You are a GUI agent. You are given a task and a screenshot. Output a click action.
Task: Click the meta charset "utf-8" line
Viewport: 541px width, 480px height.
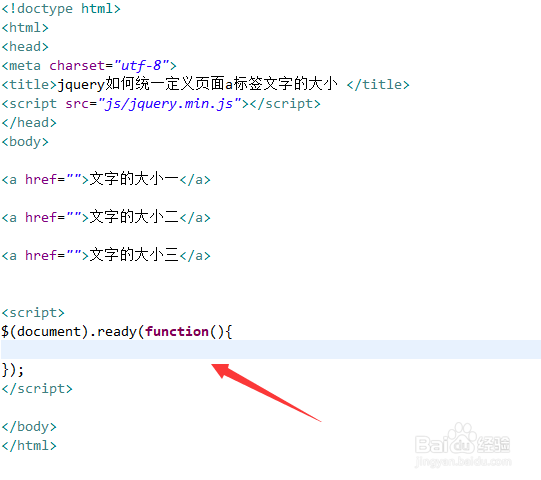pos(89,66)
